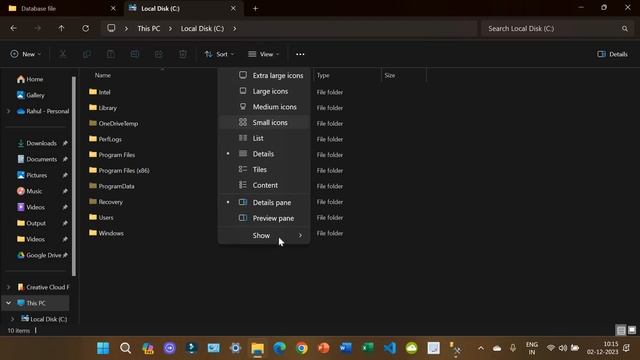Viewport: 640px width, 360px height.
Task: Open the Windows Start menu
Action: point(103,348)
